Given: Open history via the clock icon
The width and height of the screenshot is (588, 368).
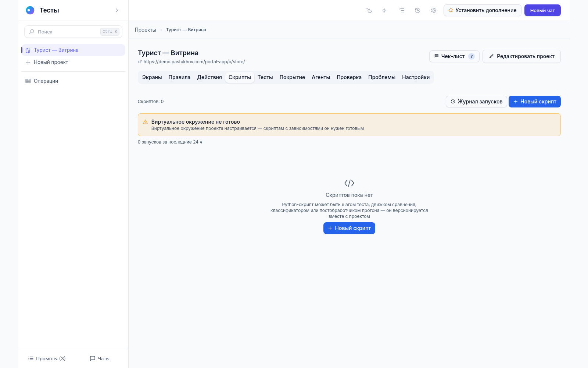Looking at the screenshot, I should pos(417,10).
